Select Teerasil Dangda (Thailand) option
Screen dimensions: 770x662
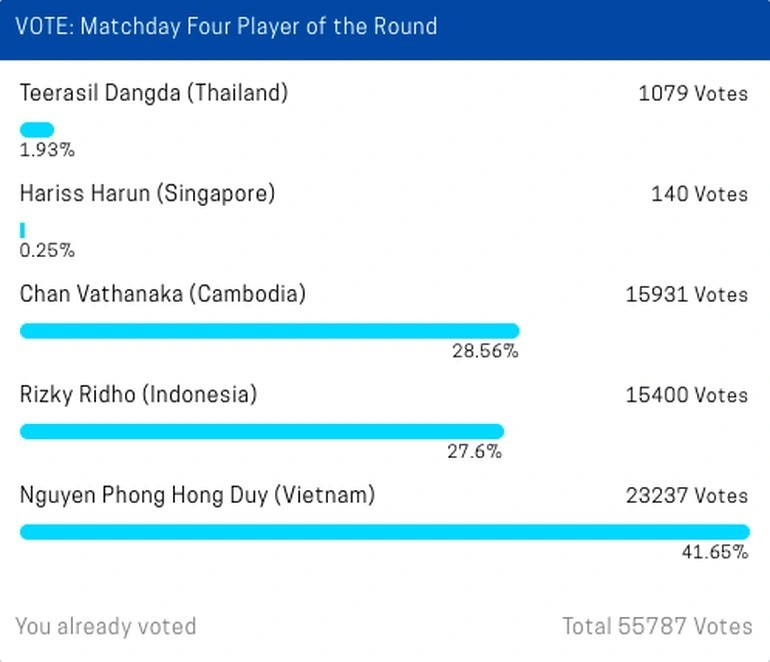tap(154, 93)
